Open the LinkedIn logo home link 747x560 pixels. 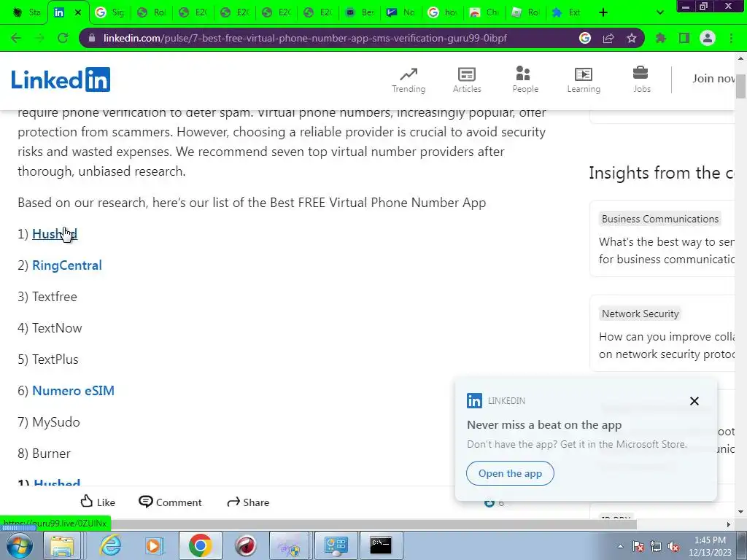61,79
